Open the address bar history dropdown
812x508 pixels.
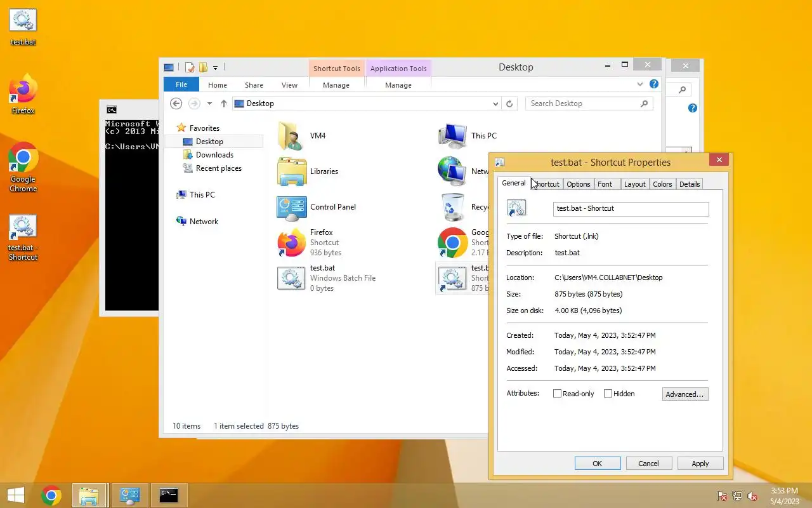click(495, 104)
